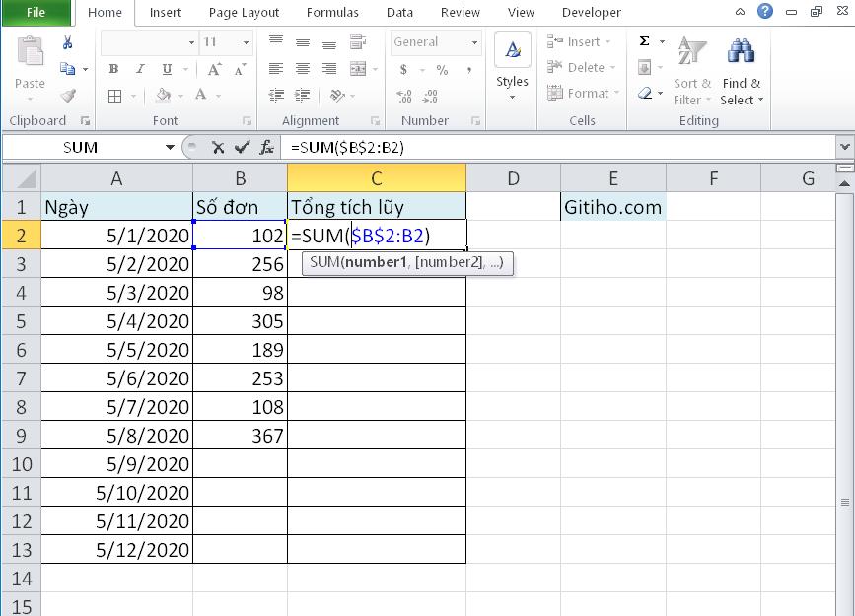Apply Percent Style formatting
Viewport: 855px width, 616px height.
click(442, 67)
